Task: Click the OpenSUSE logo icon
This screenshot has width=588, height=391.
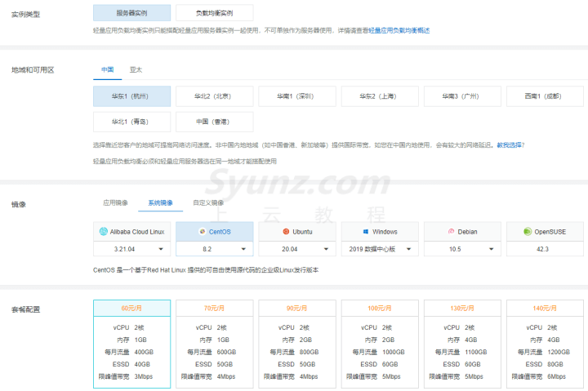Action: (528, 231)
